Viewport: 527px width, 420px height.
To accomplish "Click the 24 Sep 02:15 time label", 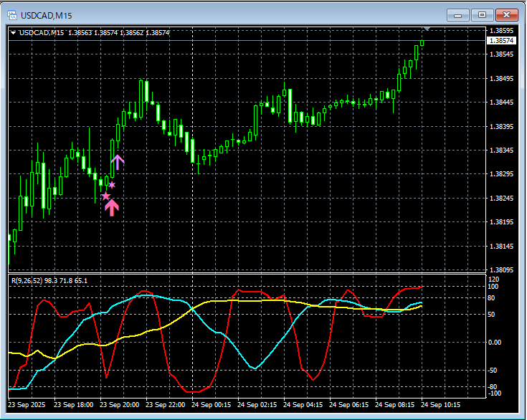I will pos(257,405).
